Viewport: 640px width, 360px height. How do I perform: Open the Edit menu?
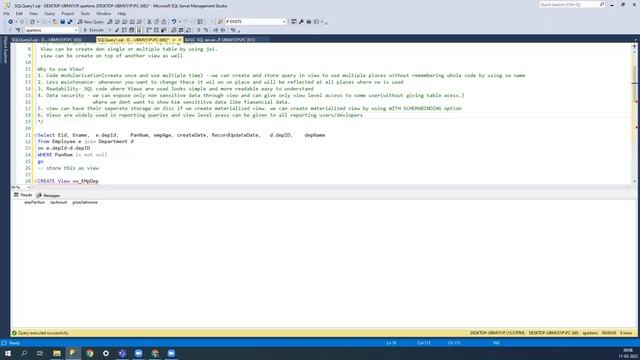pos(19,13)
